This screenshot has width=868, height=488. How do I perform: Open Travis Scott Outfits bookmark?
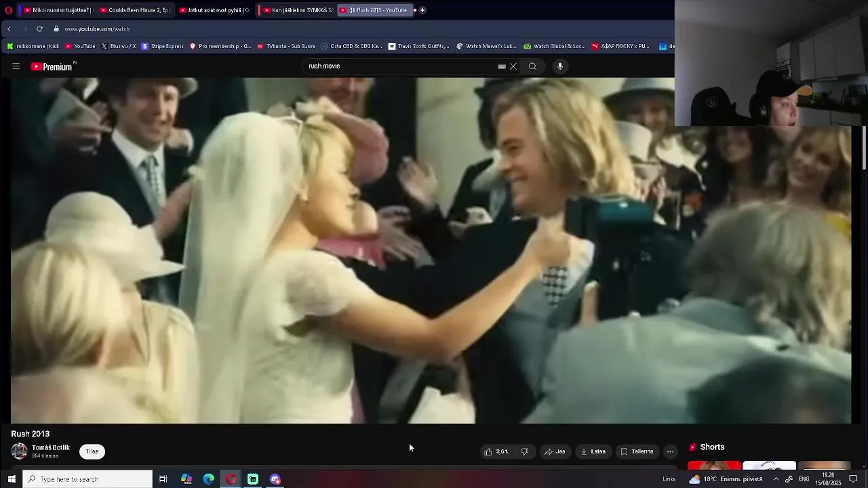418,46
